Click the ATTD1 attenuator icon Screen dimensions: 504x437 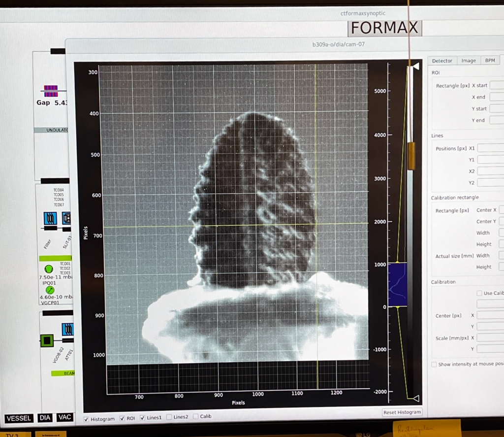point(67,330)
